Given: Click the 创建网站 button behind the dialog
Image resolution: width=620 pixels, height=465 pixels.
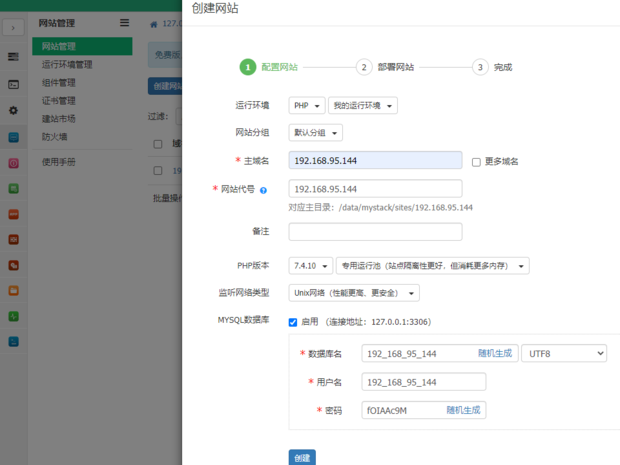Looking at the screenshot, I should 165,86.
